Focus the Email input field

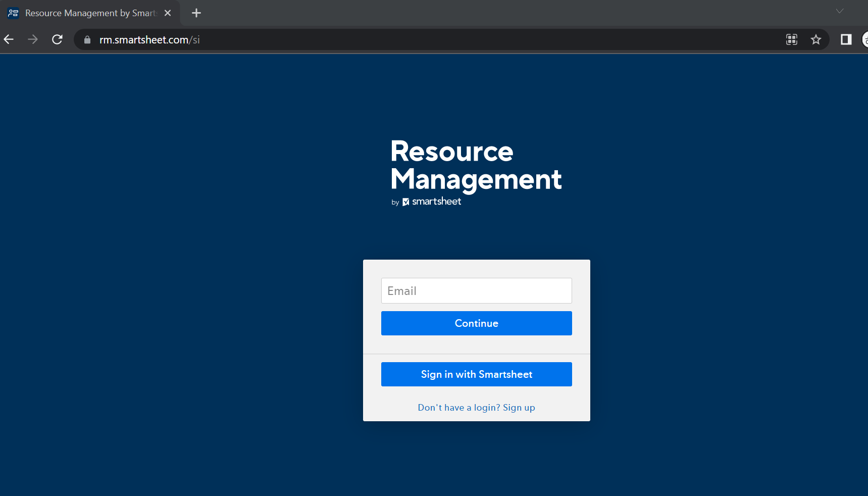[x=476, y=290]
